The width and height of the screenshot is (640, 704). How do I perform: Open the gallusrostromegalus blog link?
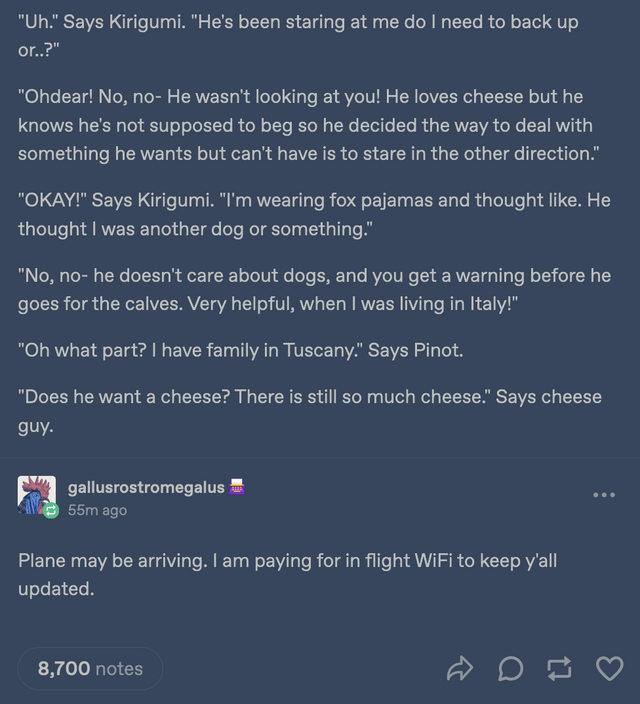pyautogui.click(x=146, y=487)
